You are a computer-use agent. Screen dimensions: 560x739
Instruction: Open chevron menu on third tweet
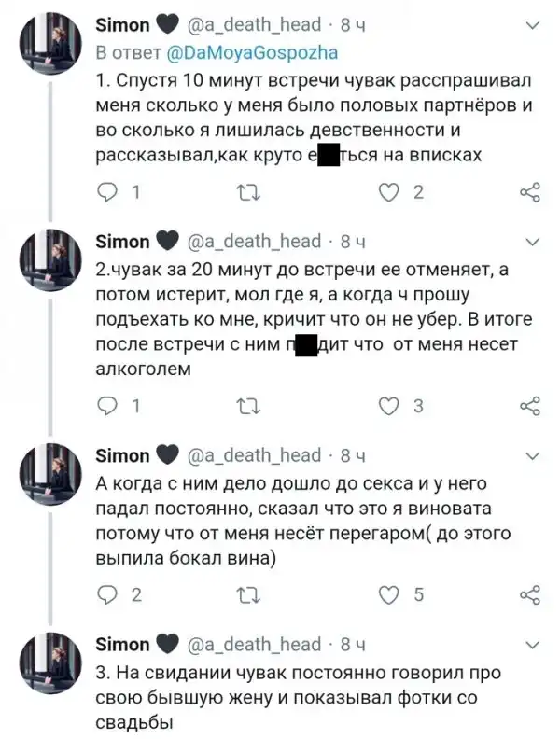[533, 455]
